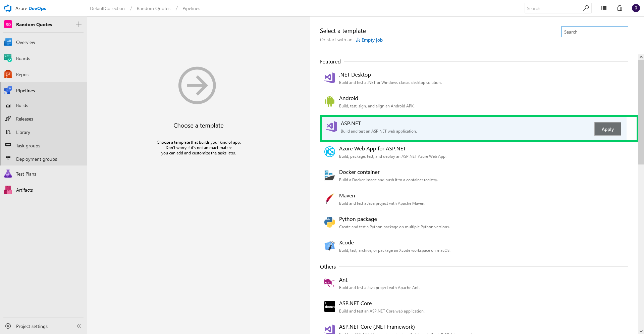Open the work items list icon in header
This screenshot has height=334, width=644.
604,8
